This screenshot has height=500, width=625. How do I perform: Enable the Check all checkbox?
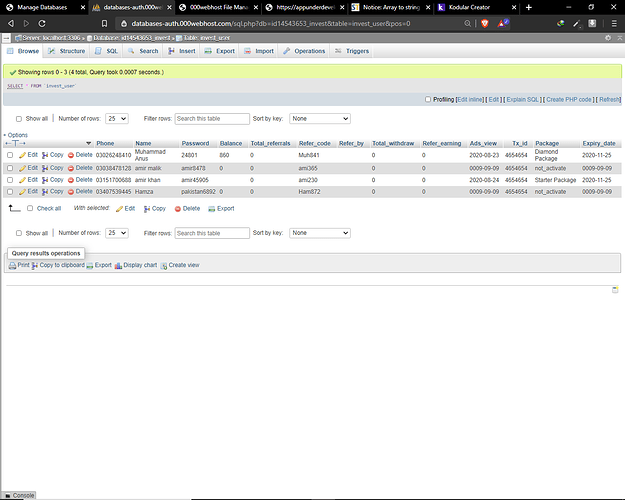point(30,208)
